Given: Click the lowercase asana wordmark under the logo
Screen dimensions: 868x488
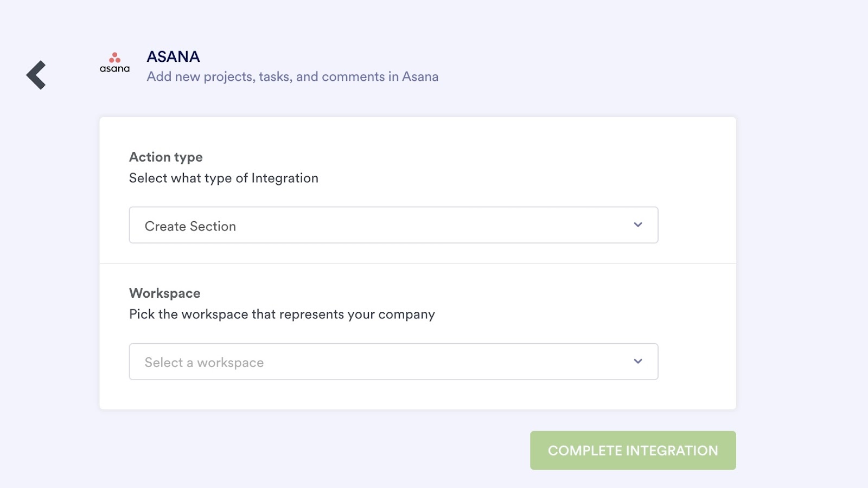Looking at the screenshot, I should tap(114, 69).
